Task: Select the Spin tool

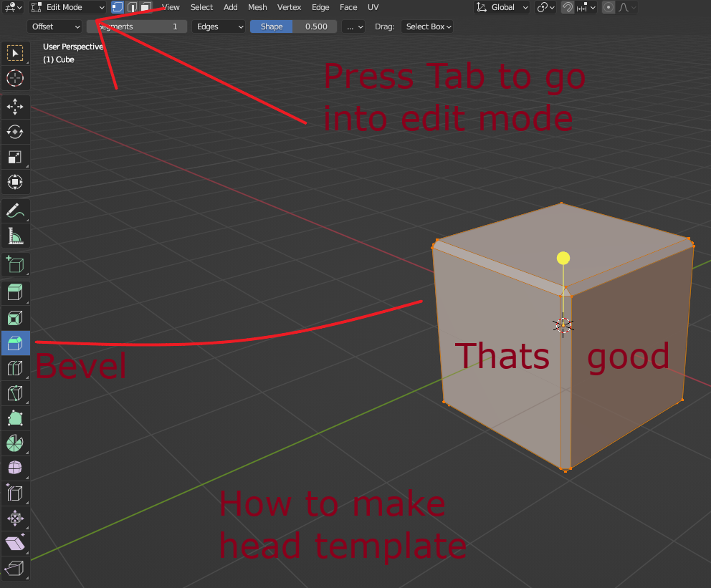Action: [x=15, y=443]
